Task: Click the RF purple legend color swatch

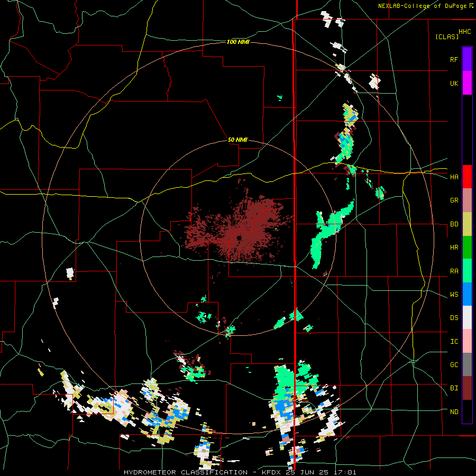Action: [x=467, y=59]
